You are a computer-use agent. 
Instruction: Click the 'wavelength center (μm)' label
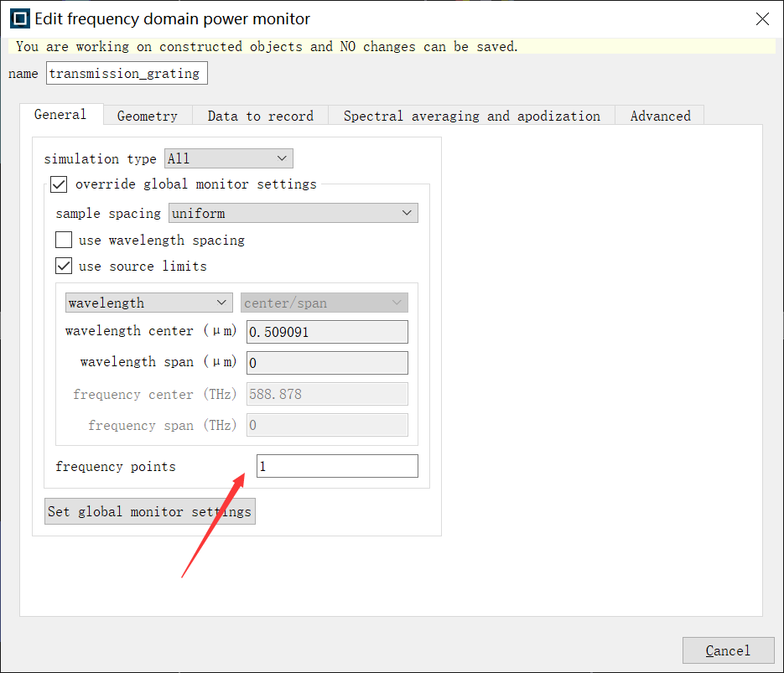point(151,331)
